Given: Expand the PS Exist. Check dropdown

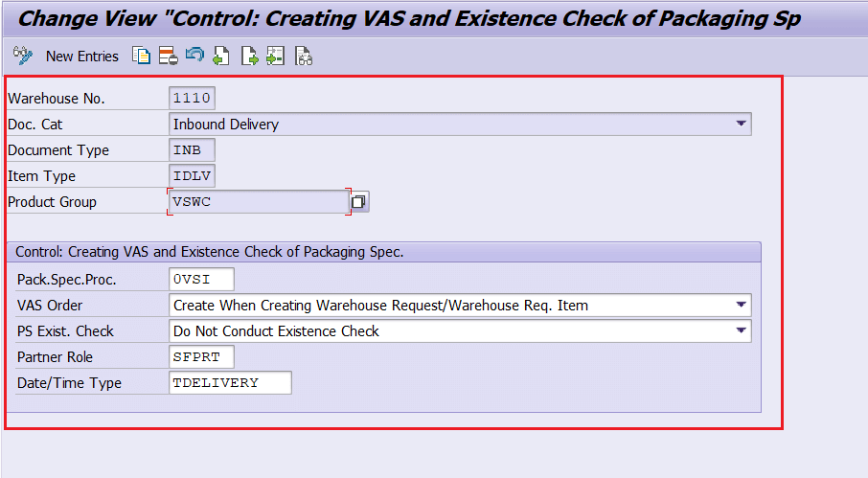Looking at the screenshot, I should [x=741, y=330].
